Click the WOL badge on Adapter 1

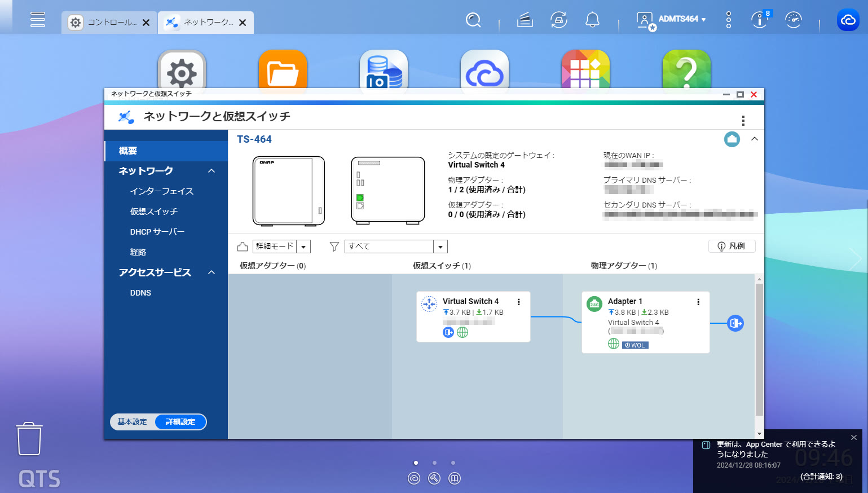tap(635, 345)
